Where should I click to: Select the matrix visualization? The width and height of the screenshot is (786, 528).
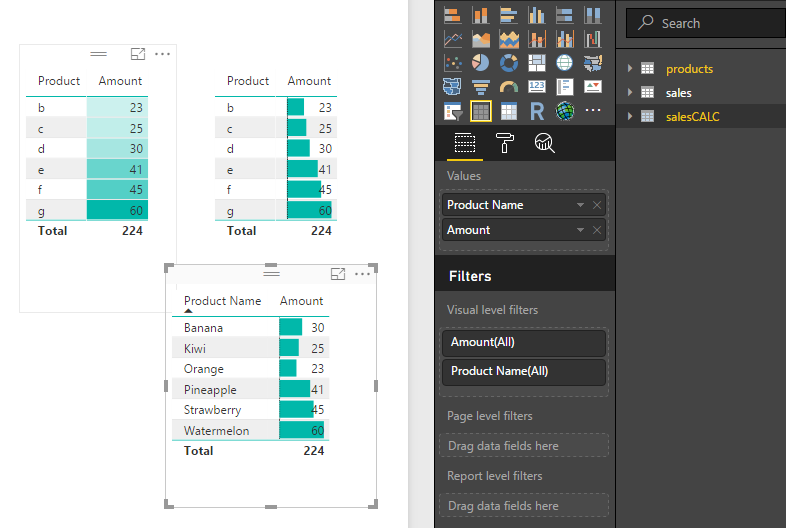[x=509, y=111]
